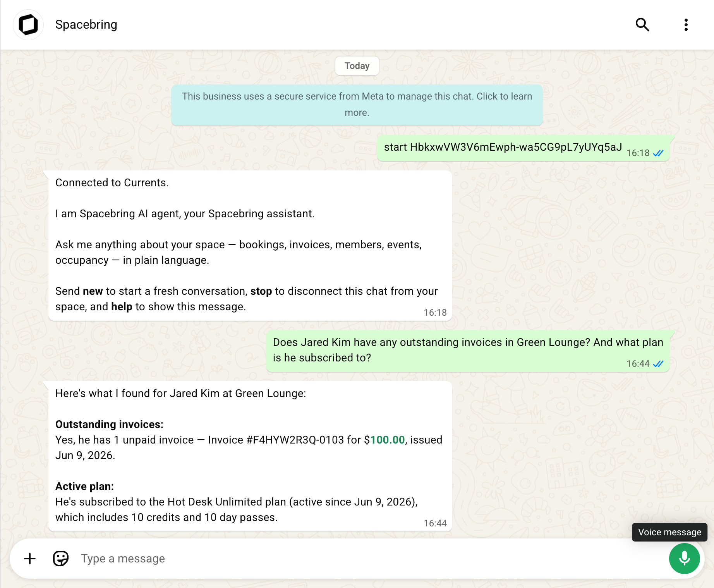Image resolution: width=714 pixels, height=588 pixels.
Task: Click the Meta secure service notice
Action: click(x=357, y=105)
